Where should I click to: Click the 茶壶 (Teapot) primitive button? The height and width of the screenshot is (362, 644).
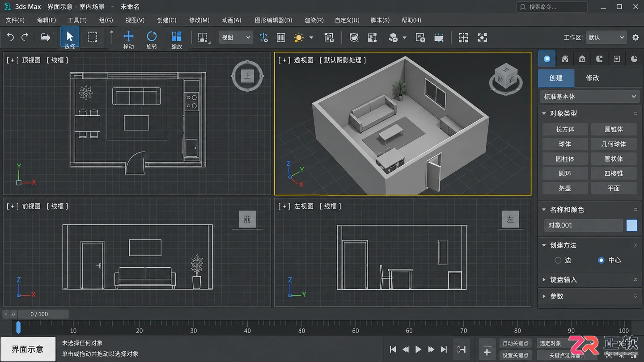[x=565, y=189]
